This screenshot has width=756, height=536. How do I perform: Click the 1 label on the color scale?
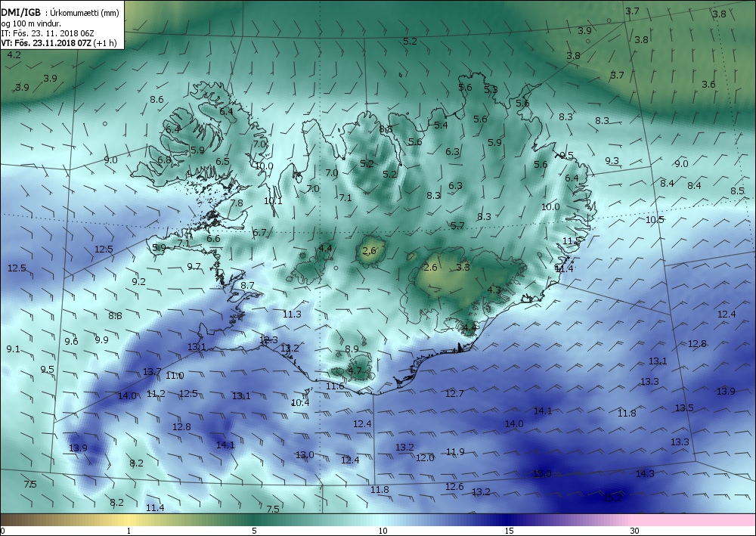(129, 531)
